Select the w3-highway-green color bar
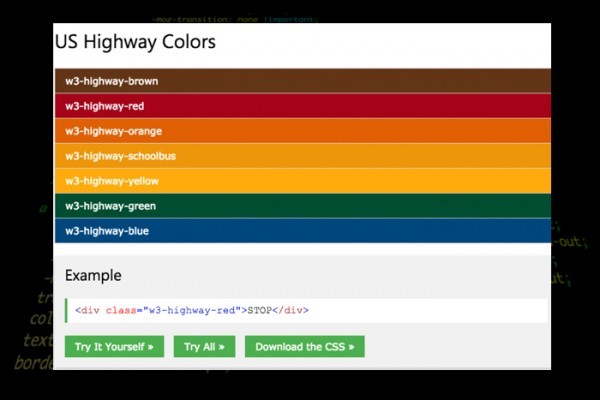Image resolution: width=600 pixels, height=400 pixels. tap(303, 206)
